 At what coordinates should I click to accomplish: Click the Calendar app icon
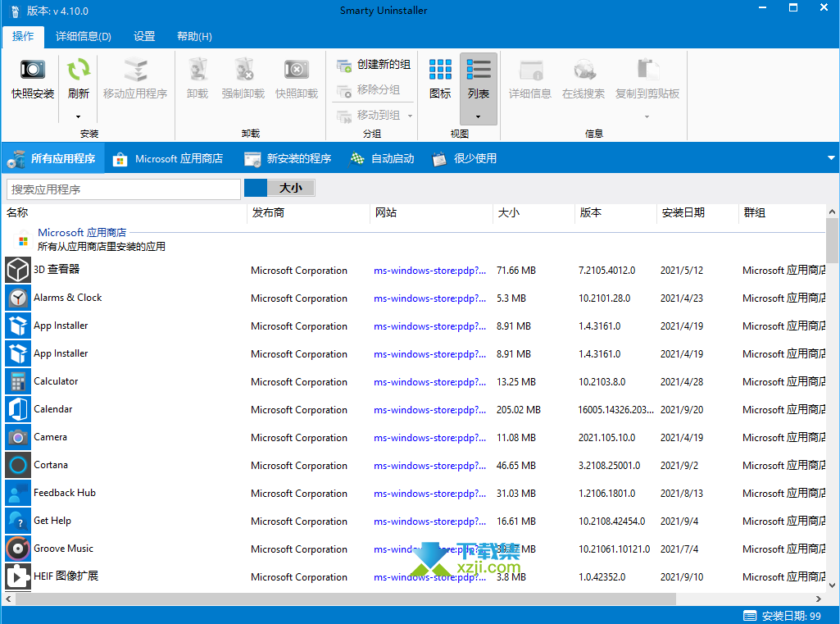(18, 409)
